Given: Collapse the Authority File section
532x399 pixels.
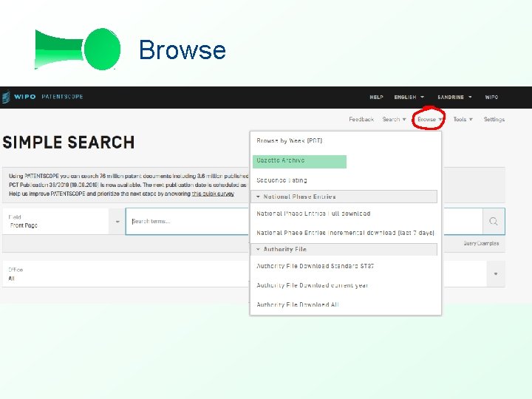Looking at the screenshot, I should click(x=344, y=250).
